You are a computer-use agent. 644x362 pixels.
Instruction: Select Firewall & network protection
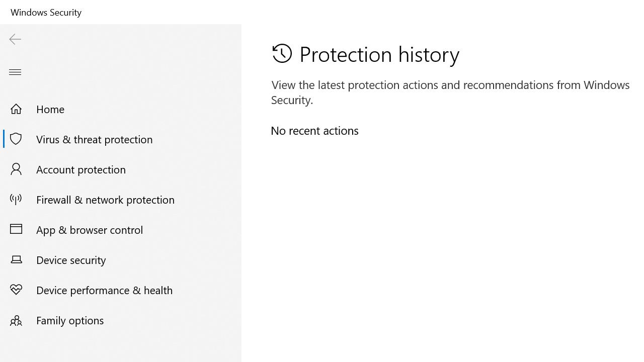[105, 200]
